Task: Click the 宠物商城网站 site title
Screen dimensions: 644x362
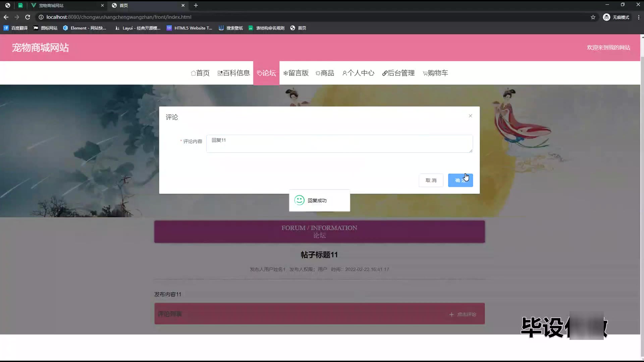Action: point(41,48)
